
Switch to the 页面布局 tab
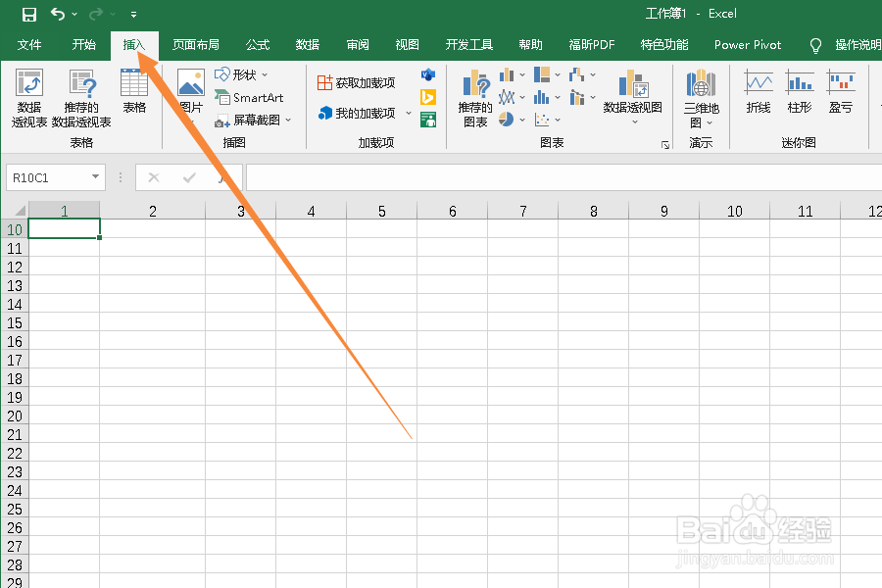(x=196, y=44)
